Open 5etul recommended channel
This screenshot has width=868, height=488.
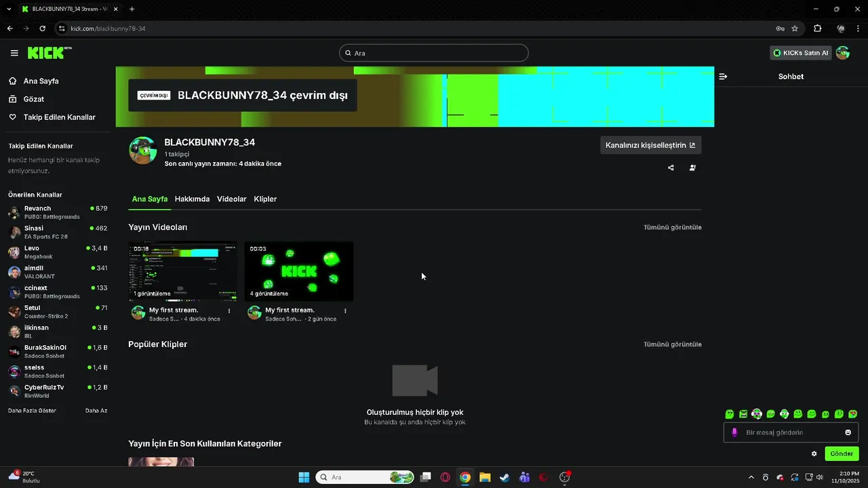pyautogui.click(x=58, y=312)
